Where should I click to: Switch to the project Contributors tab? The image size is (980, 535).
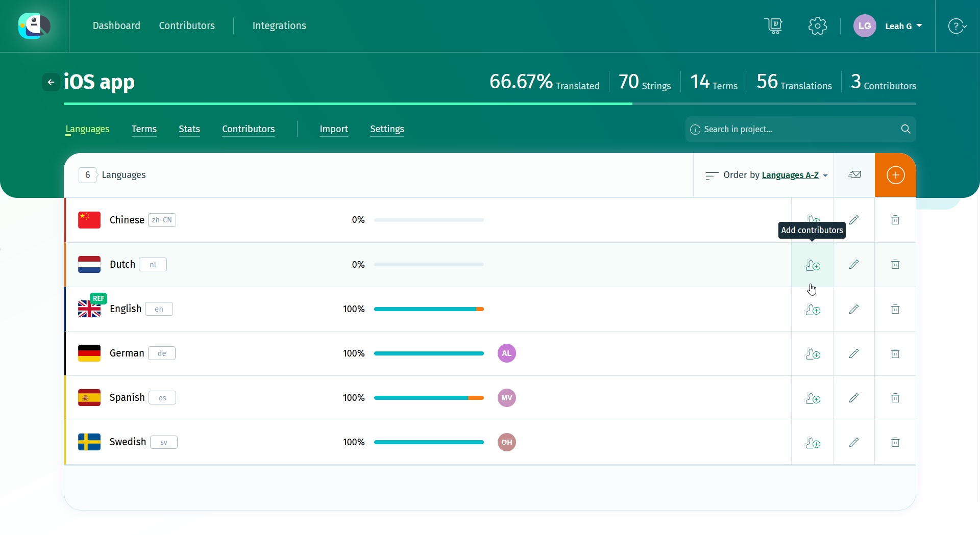click(249, 129)
